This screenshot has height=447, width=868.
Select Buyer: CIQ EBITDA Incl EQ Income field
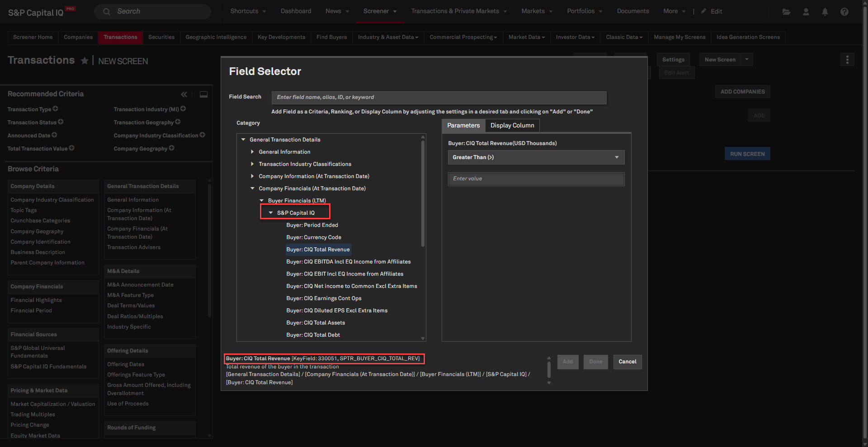pyautogui.click(x=349, y=262)
